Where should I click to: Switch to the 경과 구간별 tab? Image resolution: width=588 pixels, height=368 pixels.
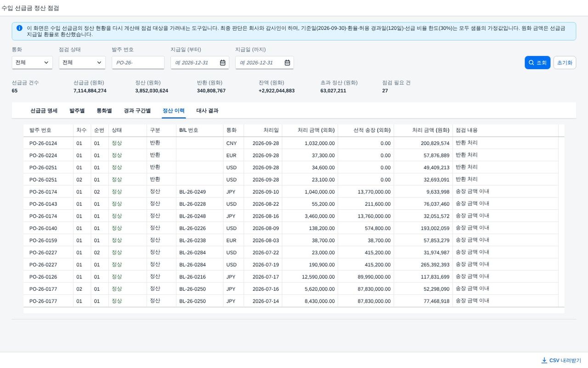point(137,111)
